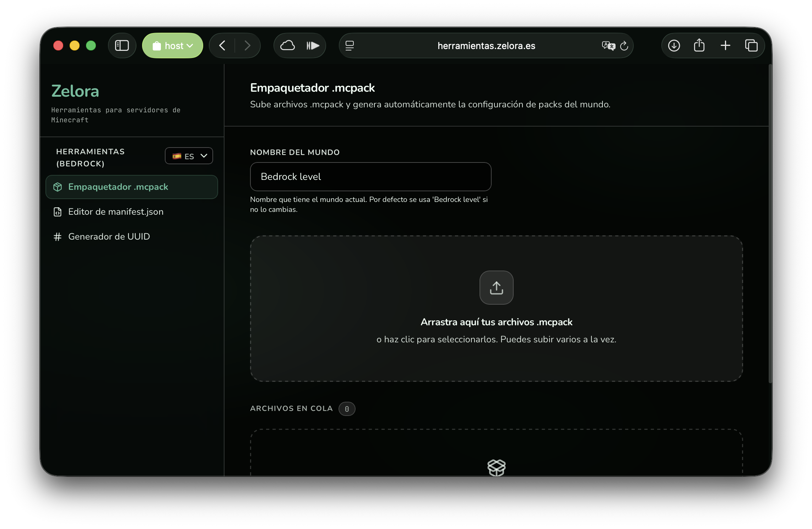Open the Share menu
Screen dimensions: 812x529
pos(699,45)
